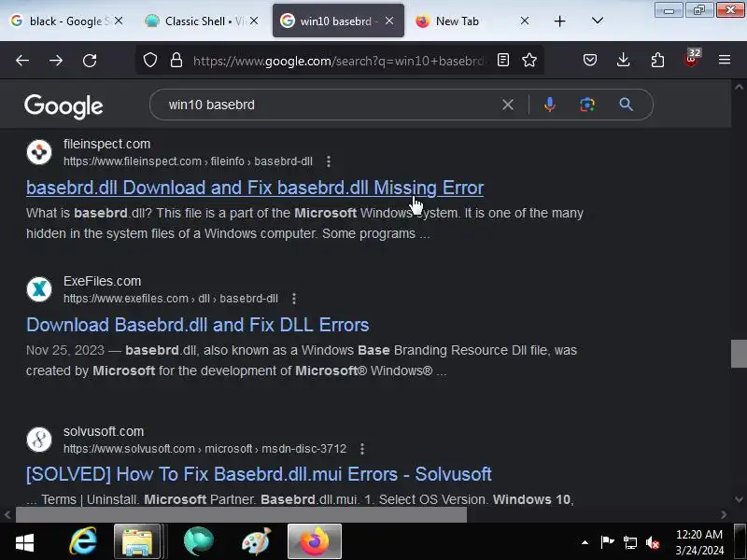Open Google search by image camera icon

pos(587,105)
